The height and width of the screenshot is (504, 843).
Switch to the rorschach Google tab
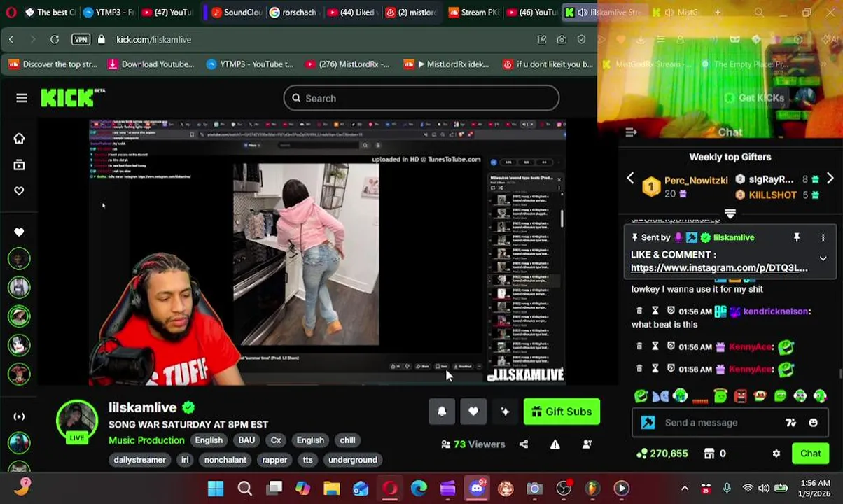click(295, 13)
